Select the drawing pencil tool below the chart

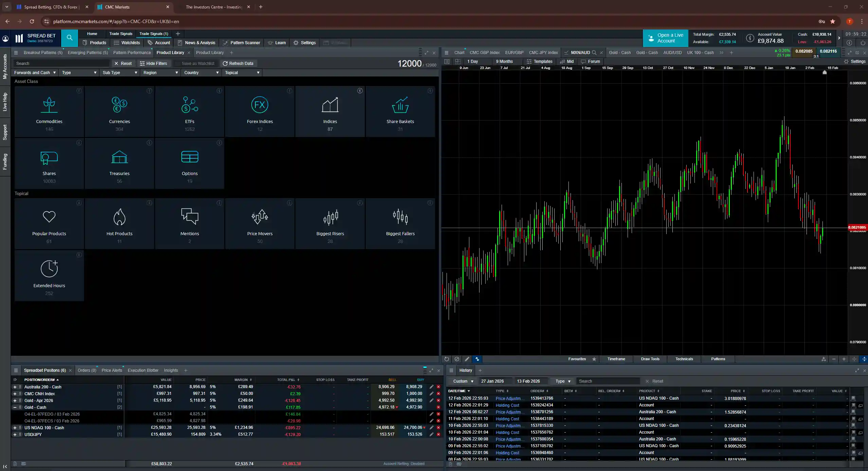(x=467, y=359)
